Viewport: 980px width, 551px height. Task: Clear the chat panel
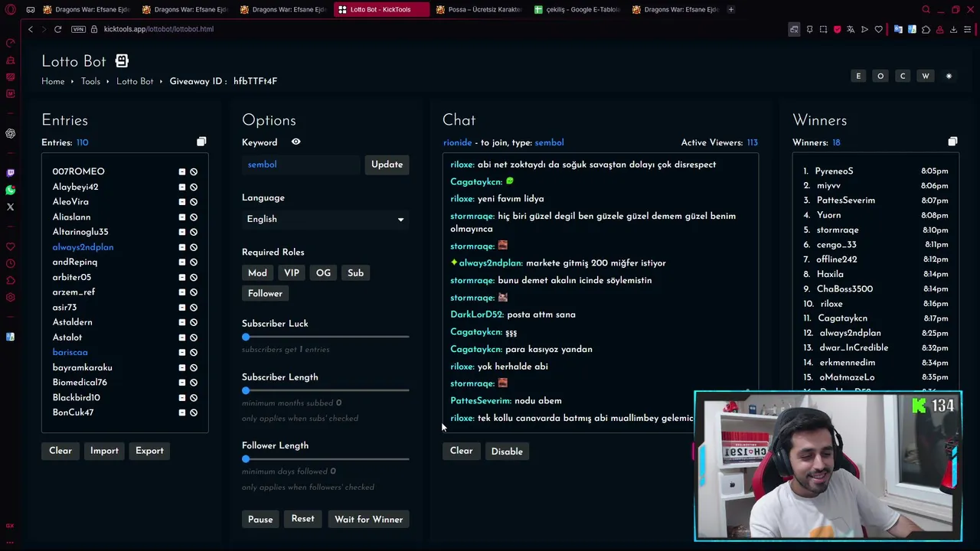click(461, 451)
